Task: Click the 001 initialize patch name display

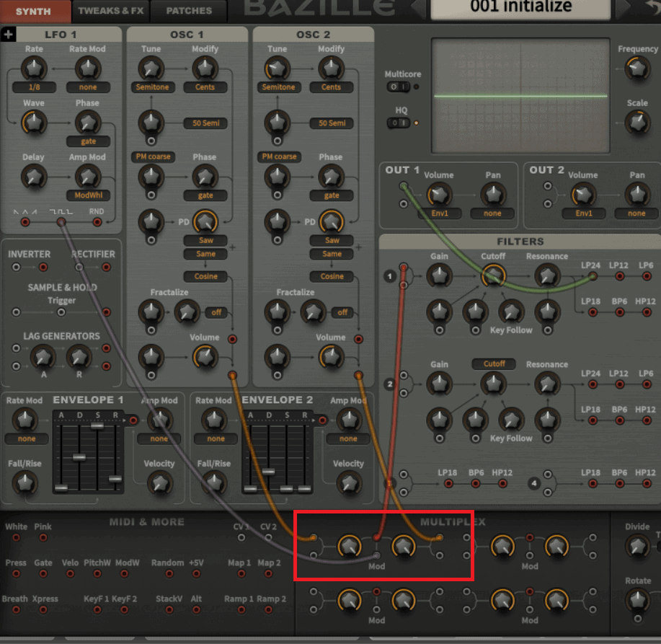Action: [520, 9]
